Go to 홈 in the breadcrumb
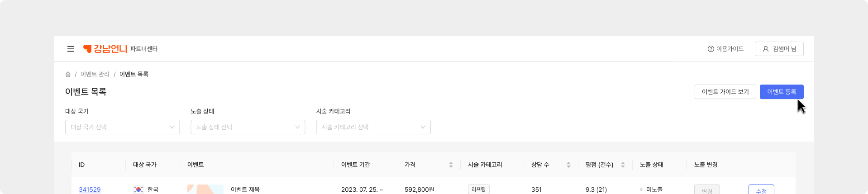The height and width of the screenshot is (194, 868). pyautogui.click(x=68, y=74)
